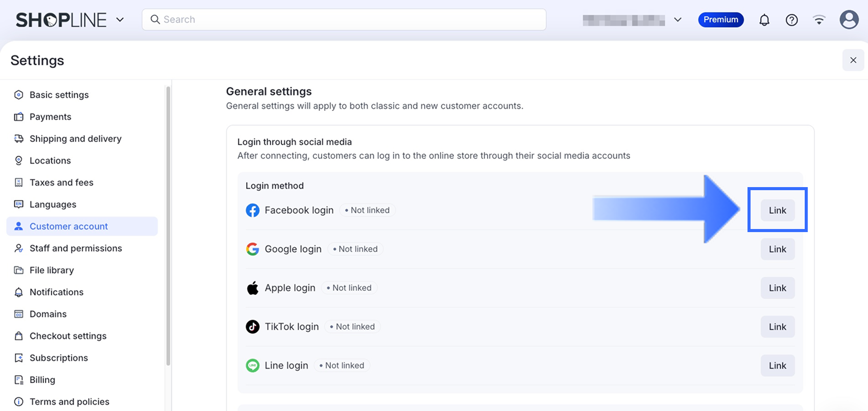
Task: Click the user profile avatar icon
Action: coord(849,20)
